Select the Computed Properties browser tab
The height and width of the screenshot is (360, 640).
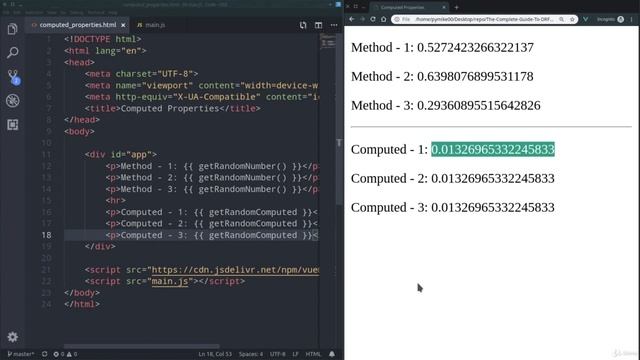[x=408, y=7]
